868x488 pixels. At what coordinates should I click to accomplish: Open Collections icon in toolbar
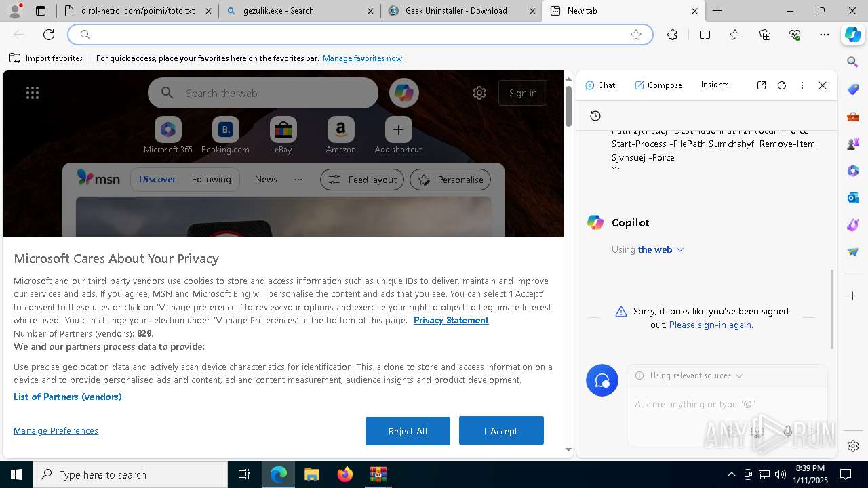765,35
